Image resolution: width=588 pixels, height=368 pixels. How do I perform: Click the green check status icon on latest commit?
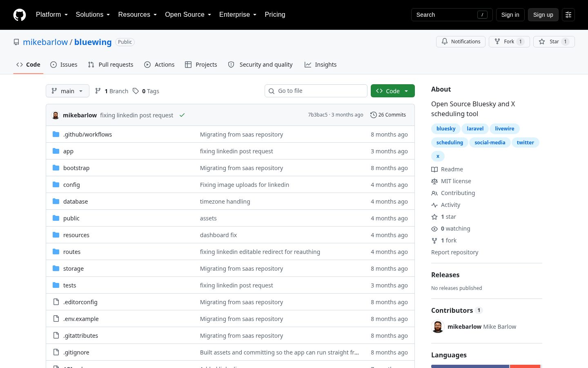click(x=182, y=115)
